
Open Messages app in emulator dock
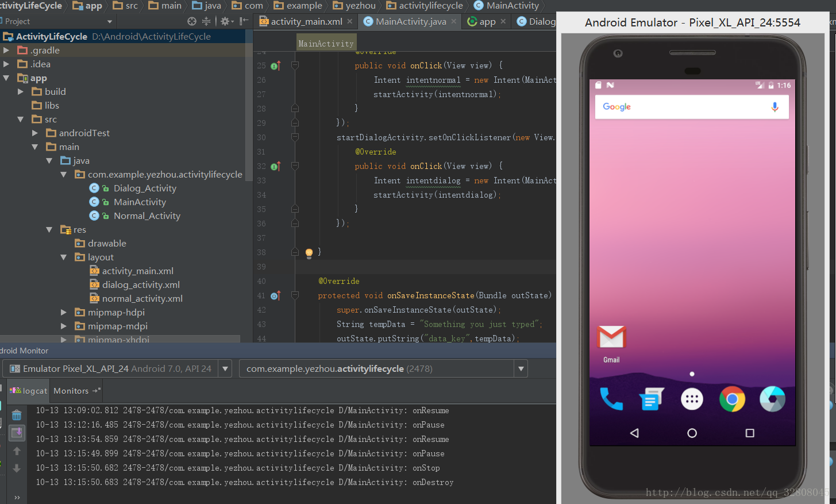click(x=651, y=399)
